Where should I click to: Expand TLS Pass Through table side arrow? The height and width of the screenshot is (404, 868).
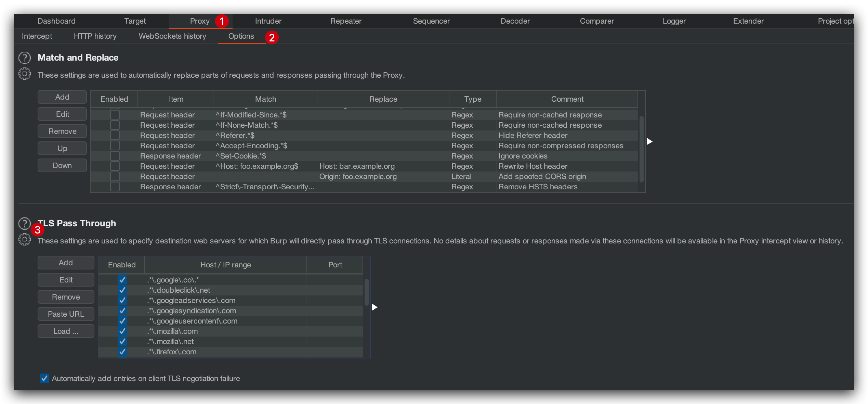coord(374,307)
